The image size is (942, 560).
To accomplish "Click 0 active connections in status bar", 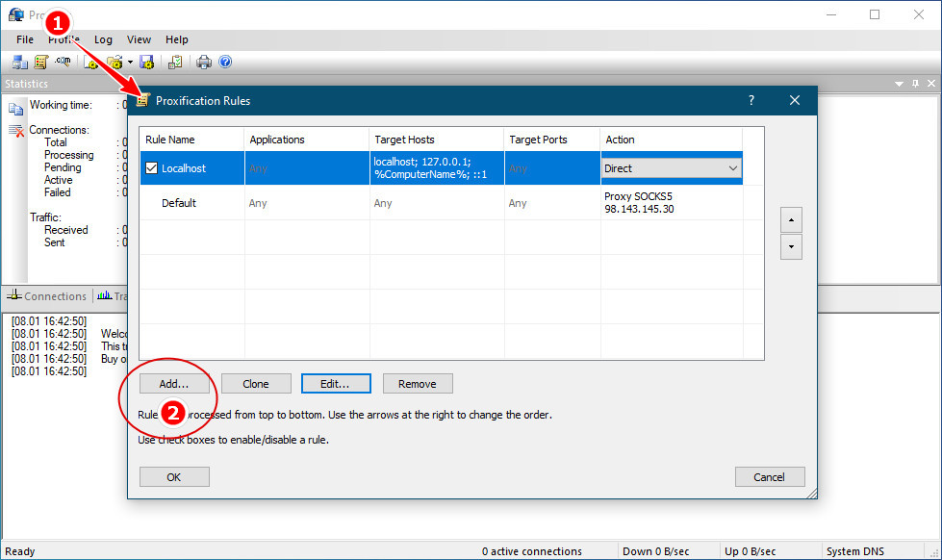I will click(532, 551).
